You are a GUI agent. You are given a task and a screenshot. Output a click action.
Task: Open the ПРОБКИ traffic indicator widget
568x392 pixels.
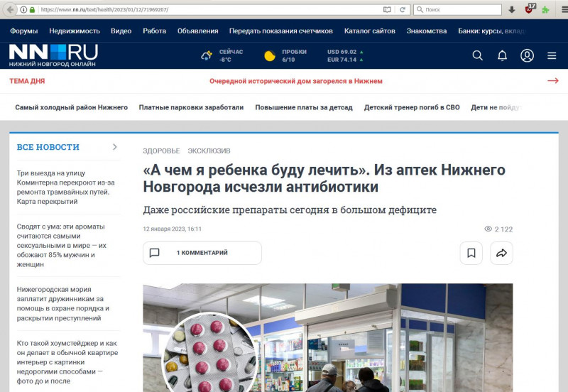click(x=285, y=55)
